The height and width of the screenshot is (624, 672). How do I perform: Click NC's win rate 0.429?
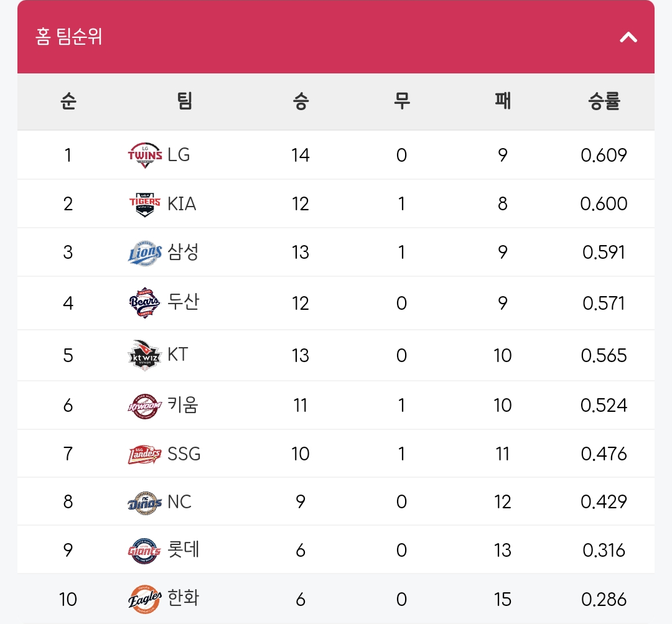click(604, 502)
